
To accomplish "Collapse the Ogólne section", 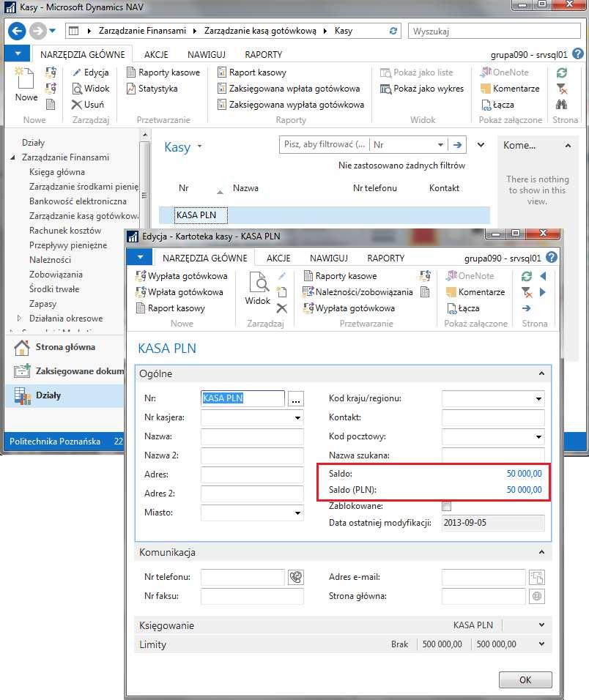I will click(x=541, y=373).
